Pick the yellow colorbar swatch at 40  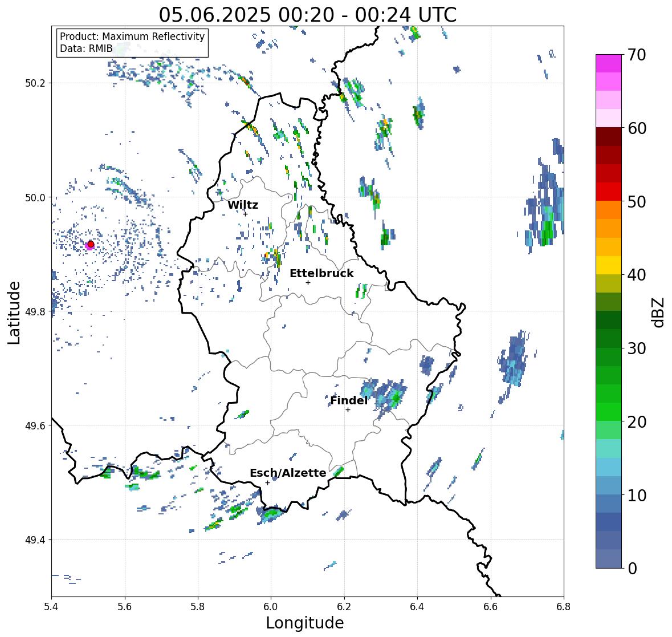click(609, 265)
